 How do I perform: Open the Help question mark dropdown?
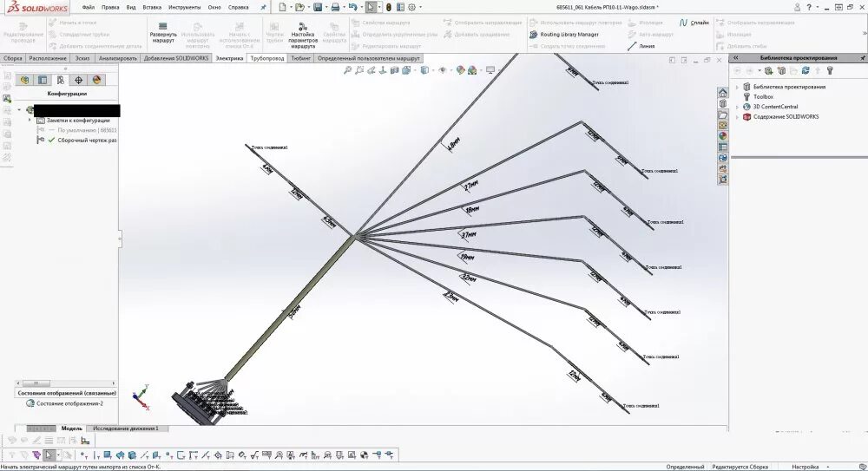tap(818, 7)
